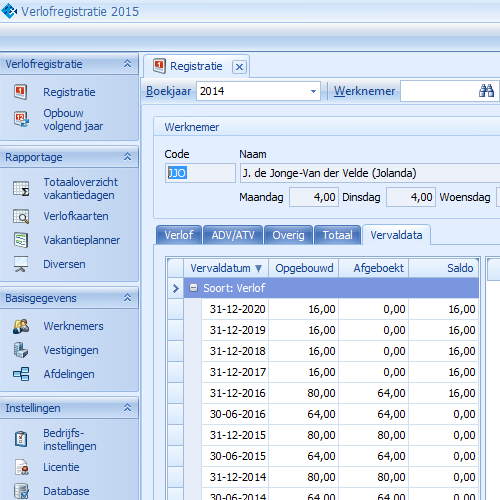Click the Naam field with Jolanda
500x500 pixels.
370,173
